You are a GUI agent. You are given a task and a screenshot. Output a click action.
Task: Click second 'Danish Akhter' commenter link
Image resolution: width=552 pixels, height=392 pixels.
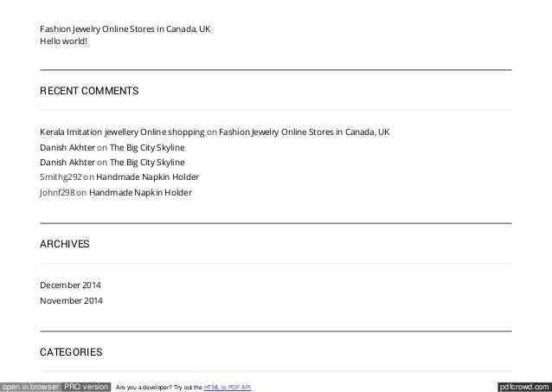point(67,162)
